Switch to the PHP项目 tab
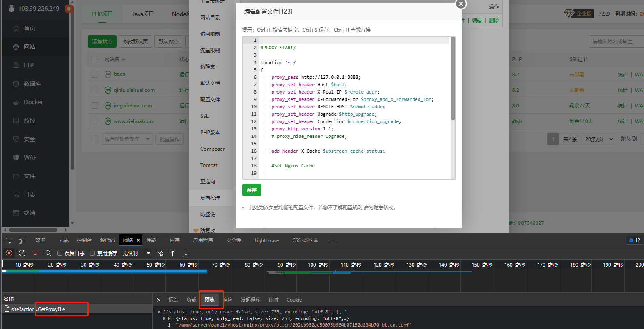Viewport: 644px width, 329px height. (x=102, y=14)
